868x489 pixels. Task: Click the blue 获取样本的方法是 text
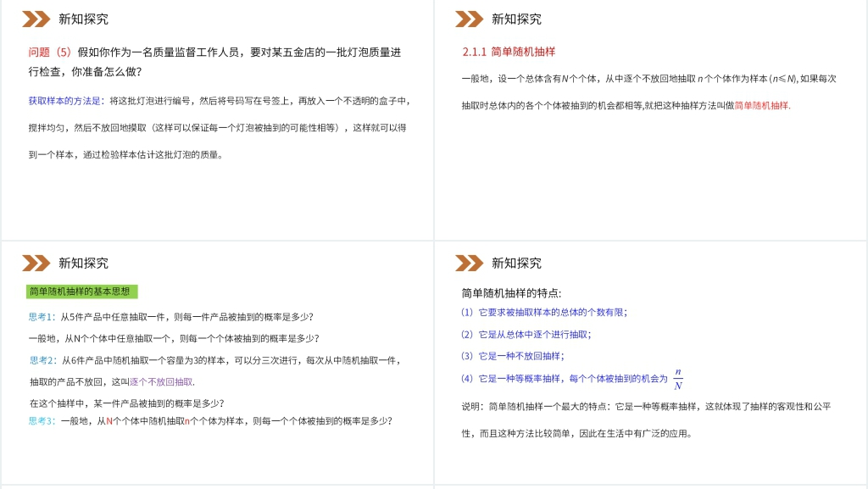66,101
